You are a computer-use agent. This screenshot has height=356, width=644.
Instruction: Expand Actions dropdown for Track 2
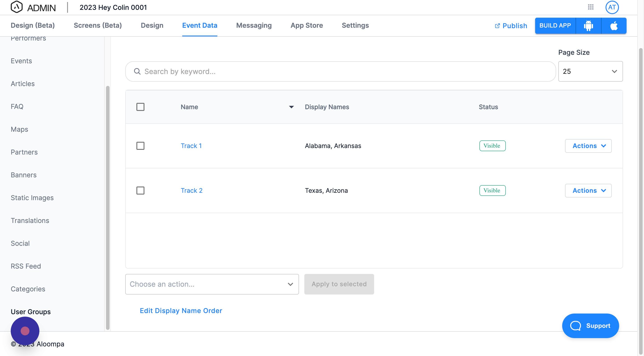pyautogui.click(x=588, y=191)
